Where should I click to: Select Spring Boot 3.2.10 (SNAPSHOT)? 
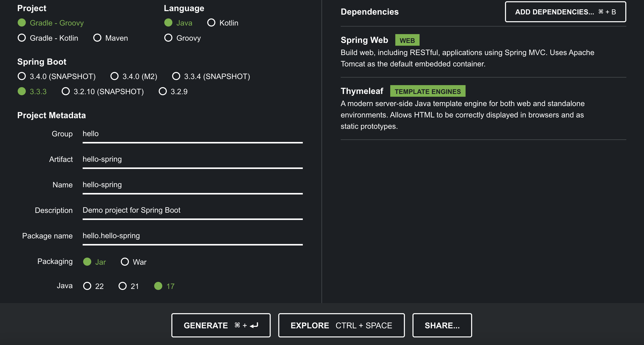(66, 91)
